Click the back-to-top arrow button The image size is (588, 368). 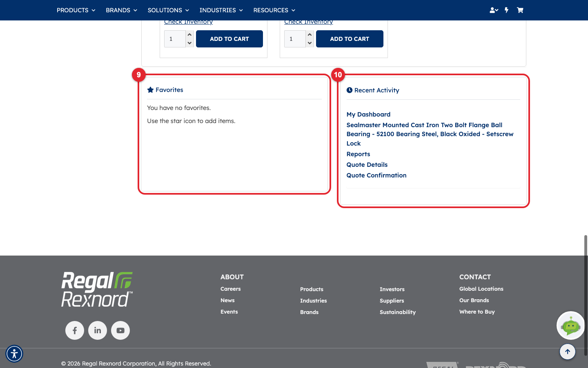click(568, 352)
